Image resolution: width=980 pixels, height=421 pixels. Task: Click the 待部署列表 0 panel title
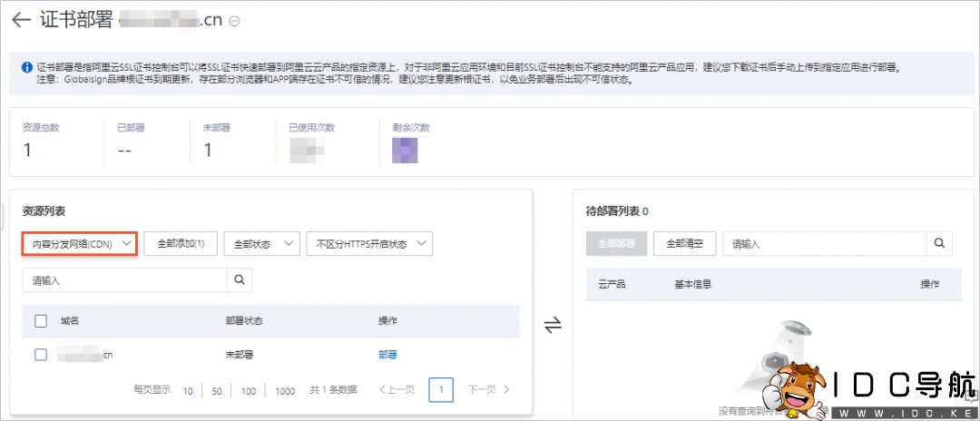coord(617,211)
